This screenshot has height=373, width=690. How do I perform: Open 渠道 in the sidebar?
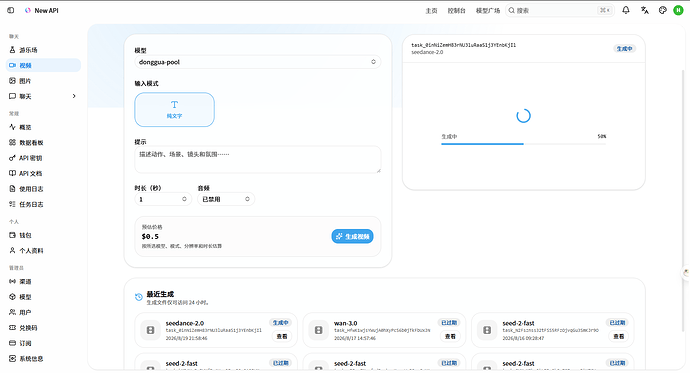click(43, 282)
